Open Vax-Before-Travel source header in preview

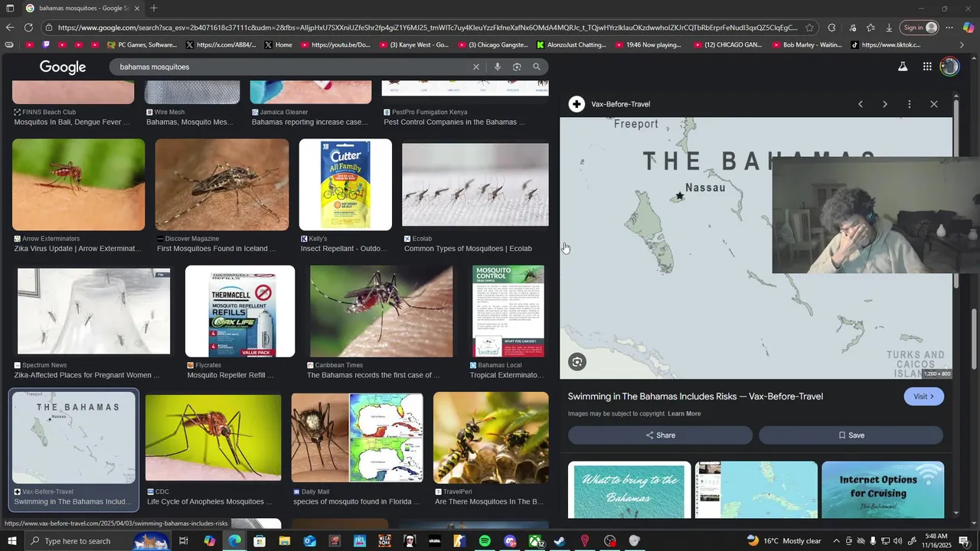(x=611, y=104)
